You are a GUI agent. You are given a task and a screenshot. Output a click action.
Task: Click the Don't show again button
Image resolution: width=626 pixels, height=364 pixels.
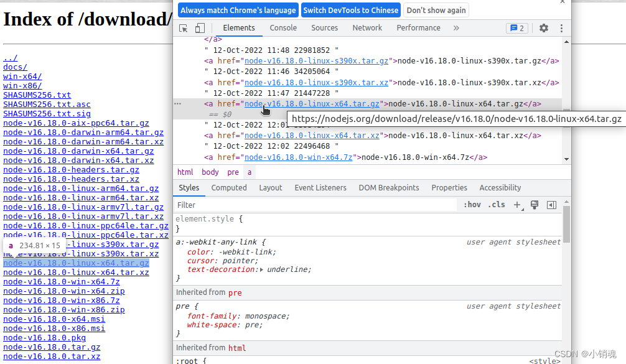[x=436, y=11]
